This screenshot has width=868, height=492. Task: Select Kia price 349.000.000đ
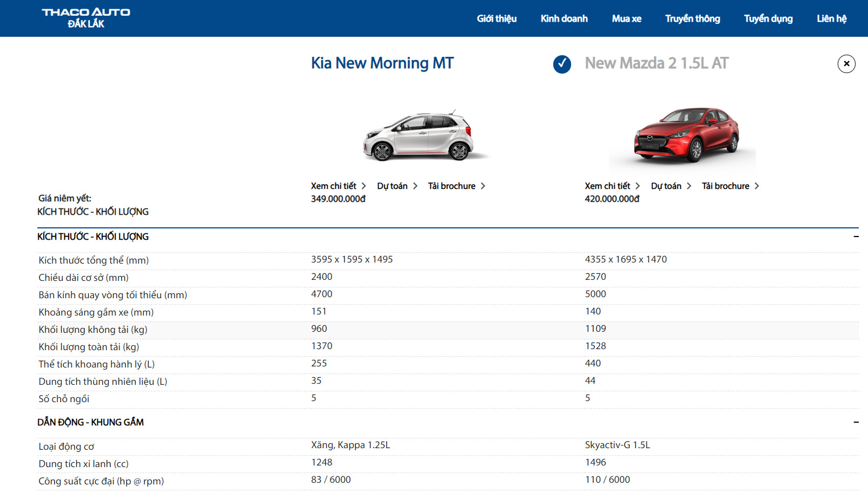[338, 199]
